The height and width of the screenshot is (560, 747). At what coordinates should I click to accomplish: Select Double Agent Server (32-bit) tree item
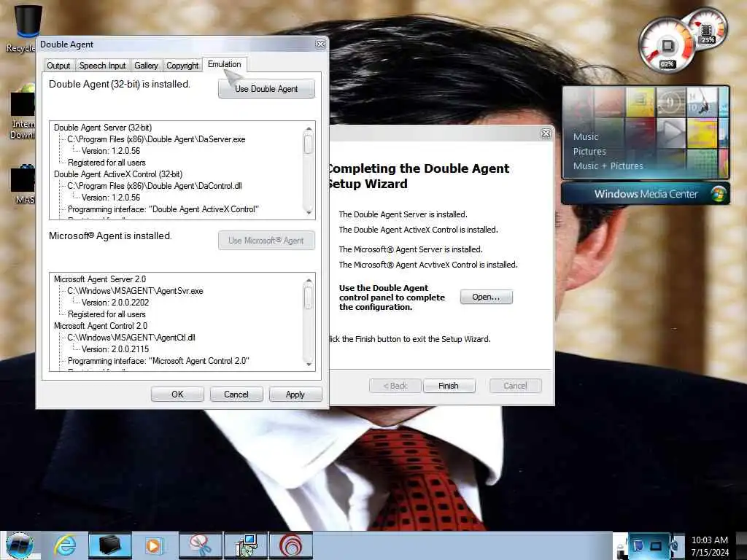tap(103, 128)
